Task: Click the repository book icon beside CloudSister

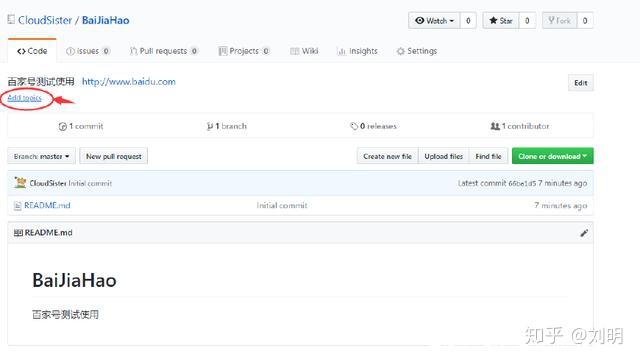Action: (x=11, y=20)
